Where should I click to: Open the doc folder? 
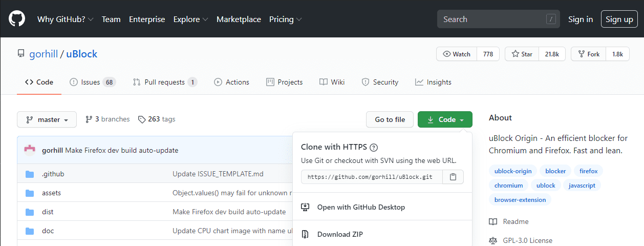tap(48, 231)
